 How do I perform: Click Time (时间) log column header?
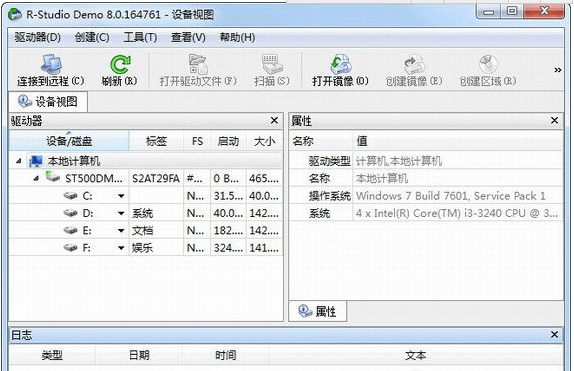coord(225,355)
